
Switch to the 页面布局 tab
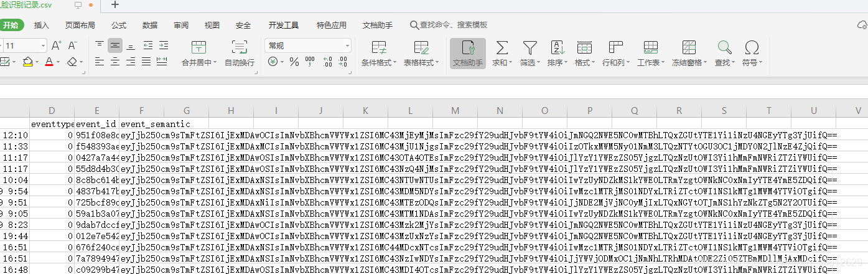80,25
